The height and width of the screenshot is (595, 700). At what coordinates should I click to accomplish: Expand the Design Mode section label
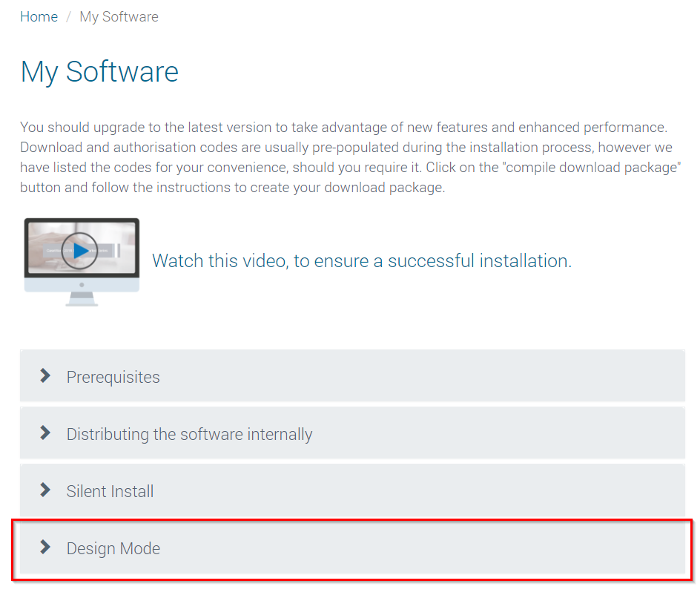point(113,548)
